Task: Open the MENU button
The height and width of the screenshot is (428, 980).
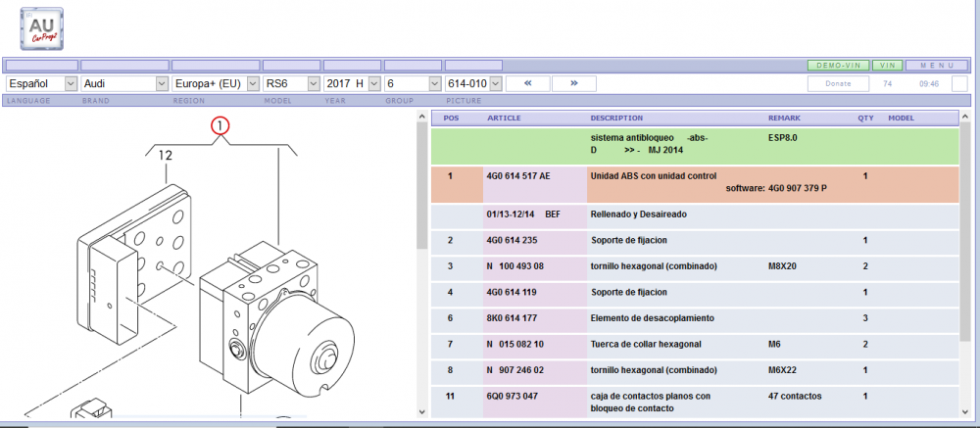Action: pos(938,65)
